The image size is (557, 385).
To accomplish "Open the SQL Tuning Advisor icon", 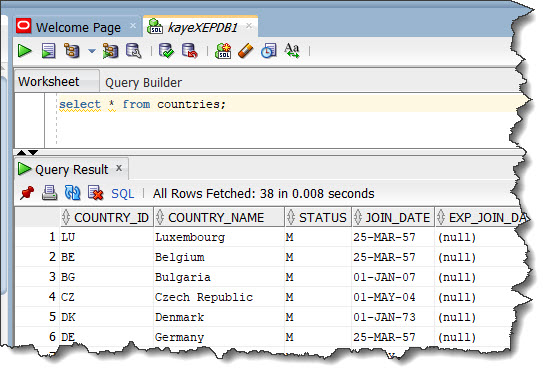I will click(x=134, y=51).
